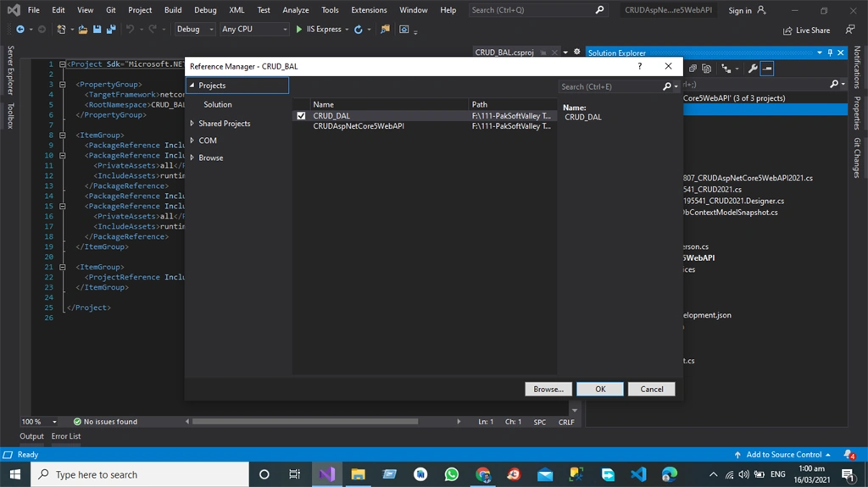Click Sign in at top right

pyautogui.click(x=747, y=10)
